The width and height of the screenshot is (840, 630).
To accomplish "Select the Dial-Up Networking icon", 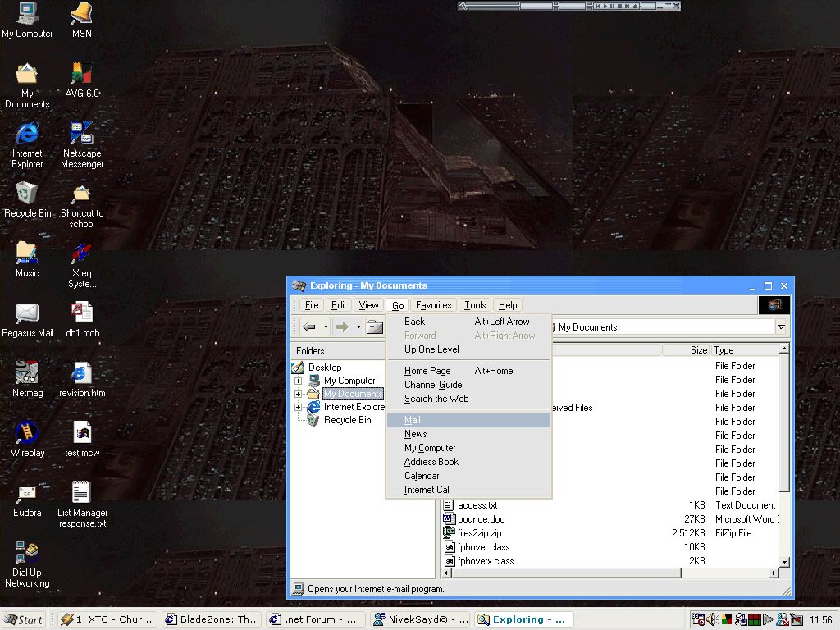I will coord(27,553).
